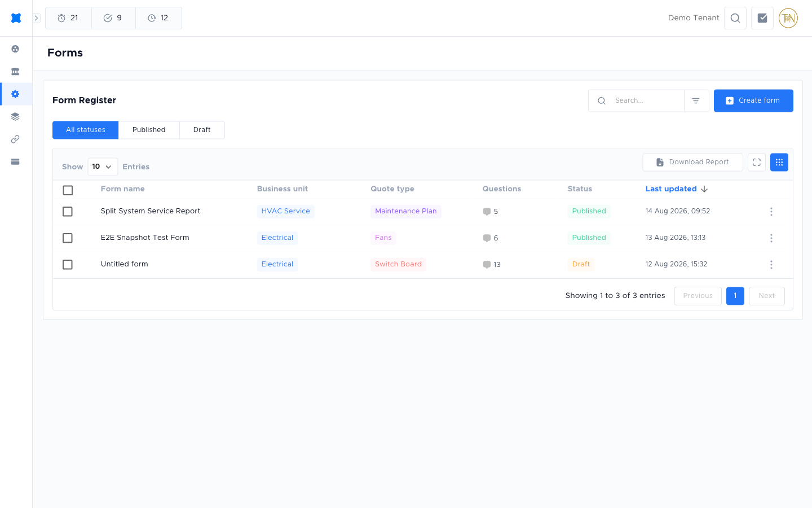Screen dimensions: 812x508
Task: Click the Maintenance Plan quote tag
Action: click(x=406, y=211)
